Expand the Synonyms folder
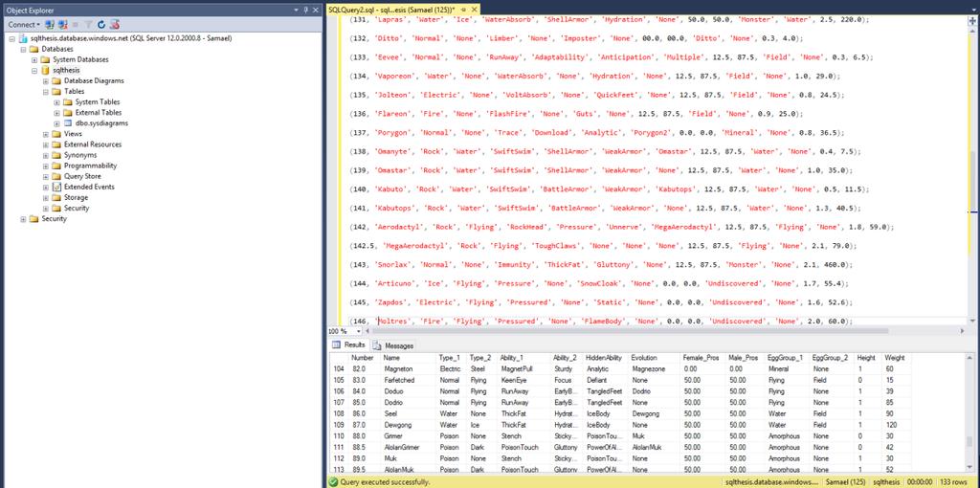980x488 pixels. (46, 155)
